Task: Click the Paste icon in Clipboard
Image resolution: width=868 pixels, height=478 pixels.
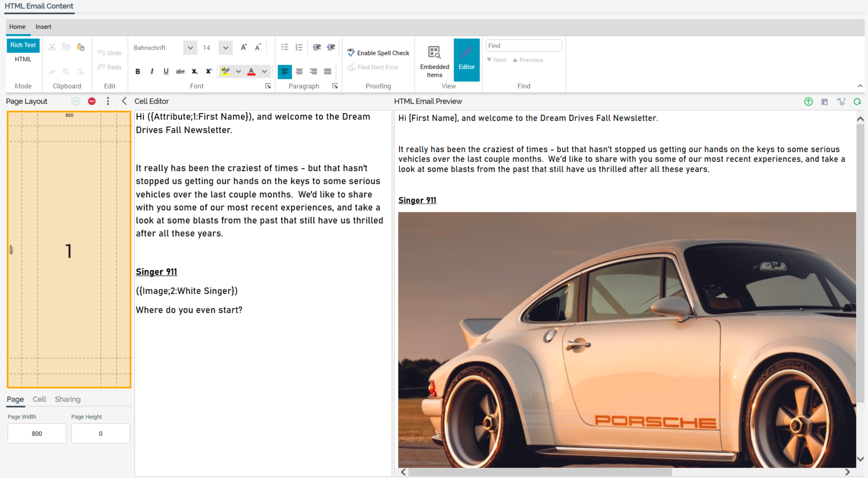Action: coord(81,47)
